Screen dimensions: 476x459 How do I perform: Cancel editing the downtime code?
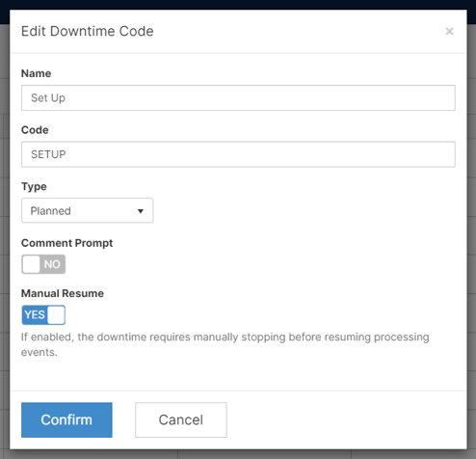coord(181,419)
